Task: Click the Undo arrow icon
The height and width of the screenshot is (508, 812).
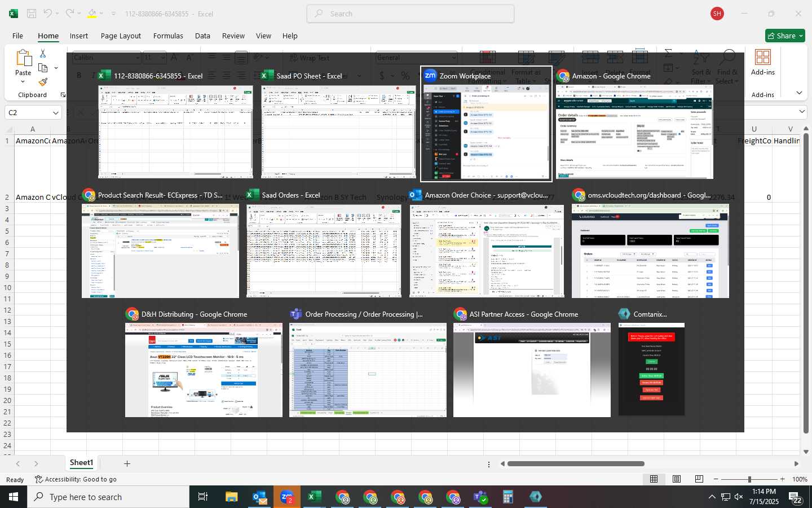Action: coord(48,14)
